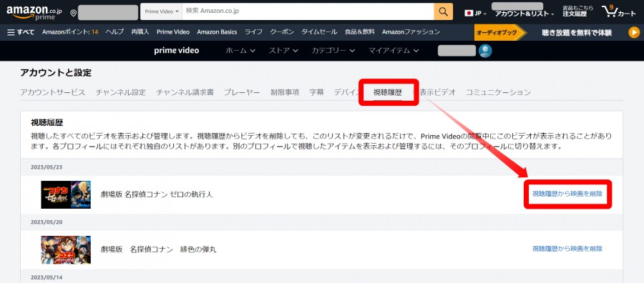Viewport: 644px width, 283px height.
Task: Click the Amazon.co.jp prime logo
Action: pos(34,12)
